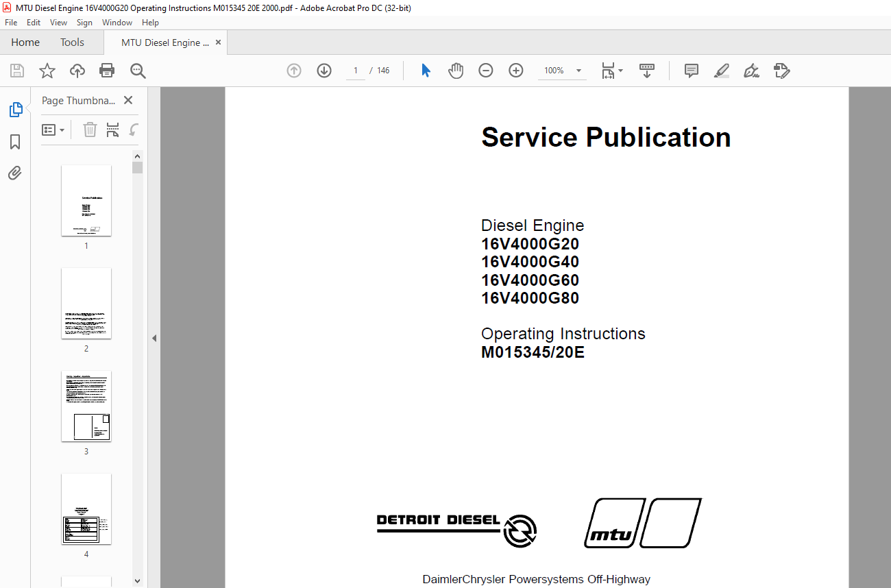Open the Fit page options tool
Image resolution: width=891 pixels, height=588 pixels.
[608, 71]
